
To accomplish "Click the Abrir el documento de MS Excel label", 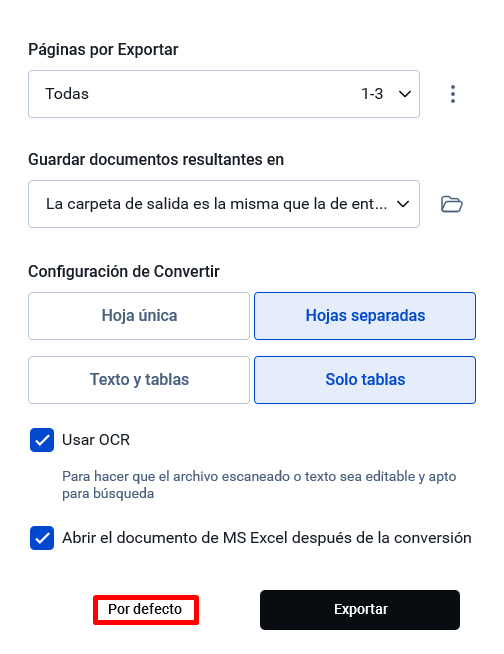I will (267, 538).
